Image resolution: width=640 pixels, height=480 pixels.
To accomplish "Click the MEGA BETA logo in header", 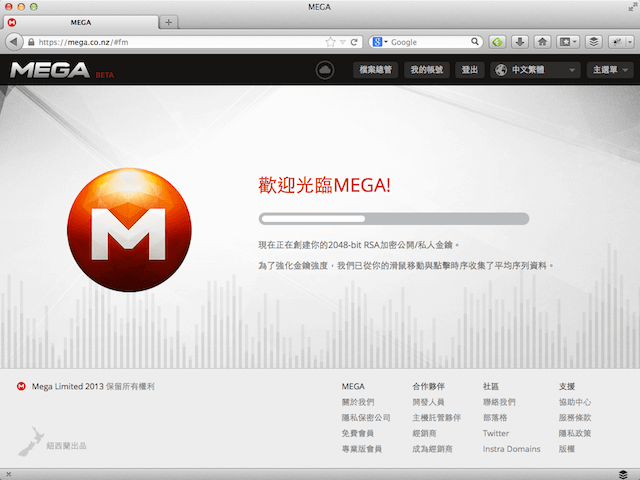I will 62,70.
